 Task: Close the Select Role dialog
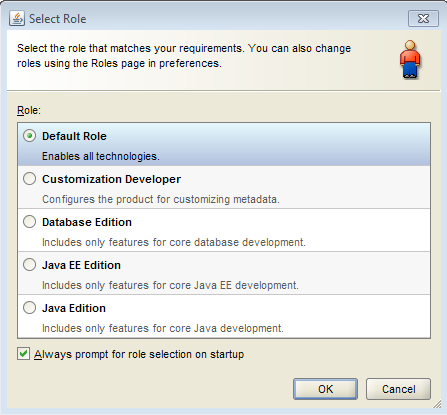tap(423, 18)
